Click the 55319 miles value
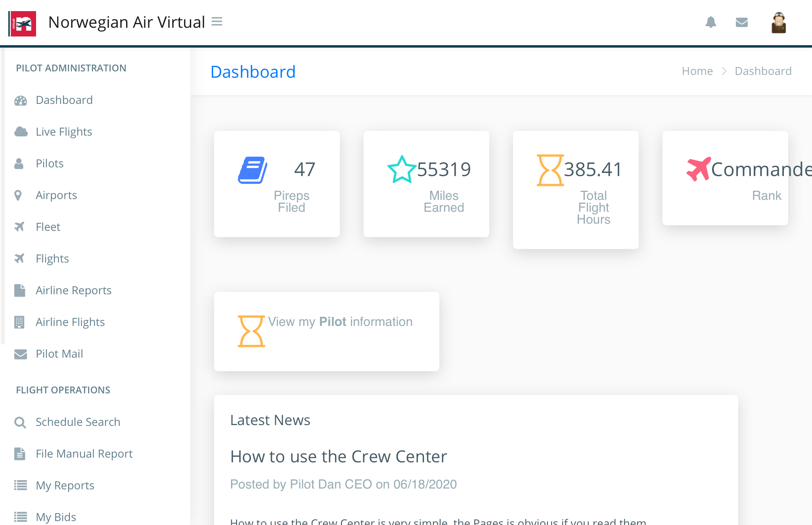The height and width of the screenshot is (525, 812). pos(444,170)
